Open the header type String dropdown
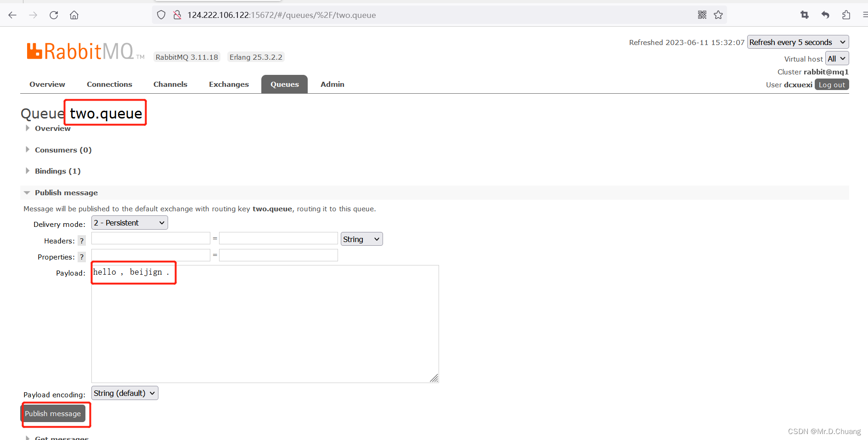 coord(362,239)
